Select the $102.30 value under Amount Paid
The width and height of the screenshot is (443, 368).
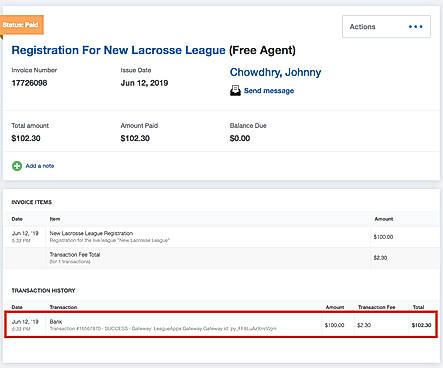[135, 138]
